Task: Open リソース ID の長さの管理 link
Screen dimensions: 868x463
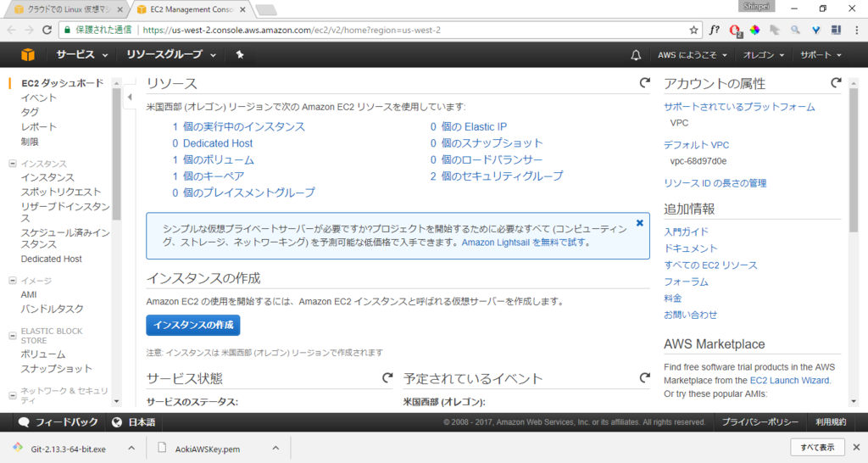Action: [715, 183]
